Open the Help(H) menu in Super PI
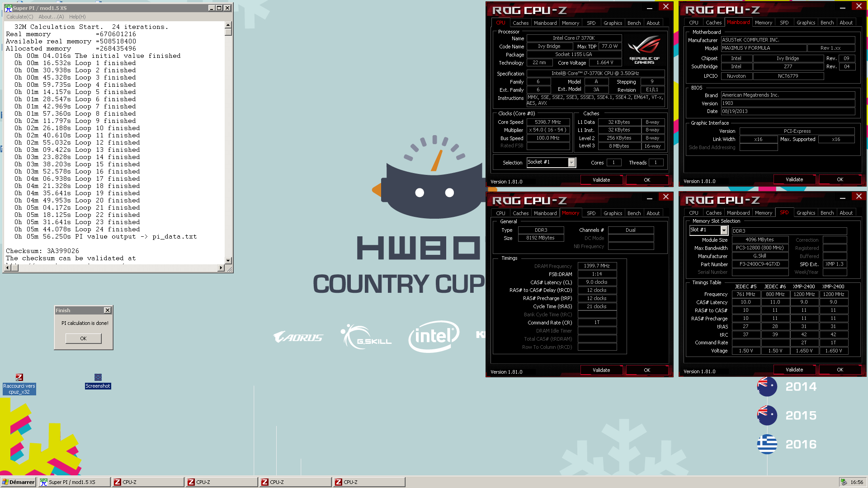 pyautogui.click(x=77, y=17)
